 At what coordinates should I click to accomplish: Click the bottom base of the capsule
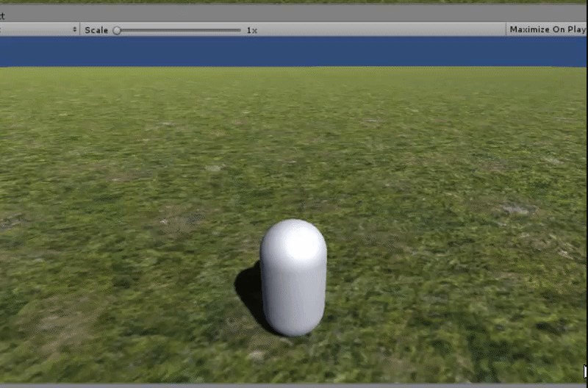[x=294, y=328]
